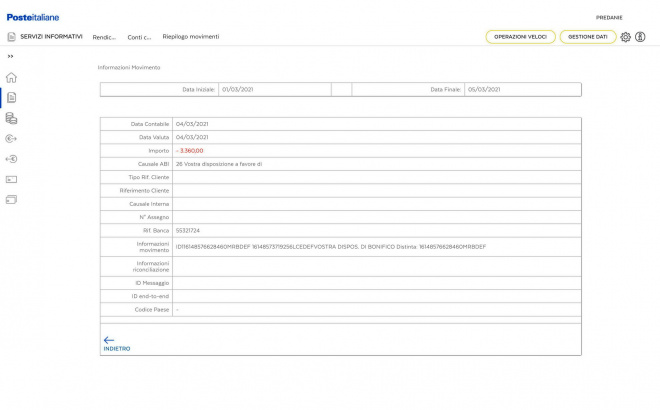Open the Conti c... breadcrumb item

(x=139, y=37)
